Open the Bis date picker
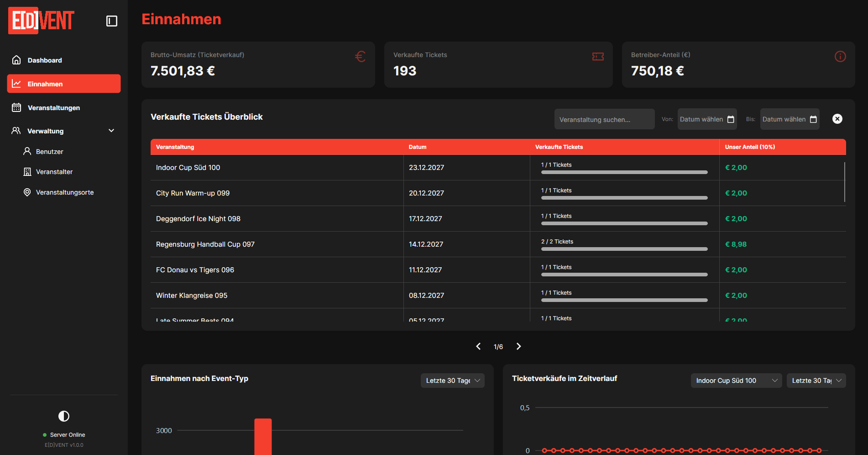The height and width of the screenshot is (455, 868). 790,119
